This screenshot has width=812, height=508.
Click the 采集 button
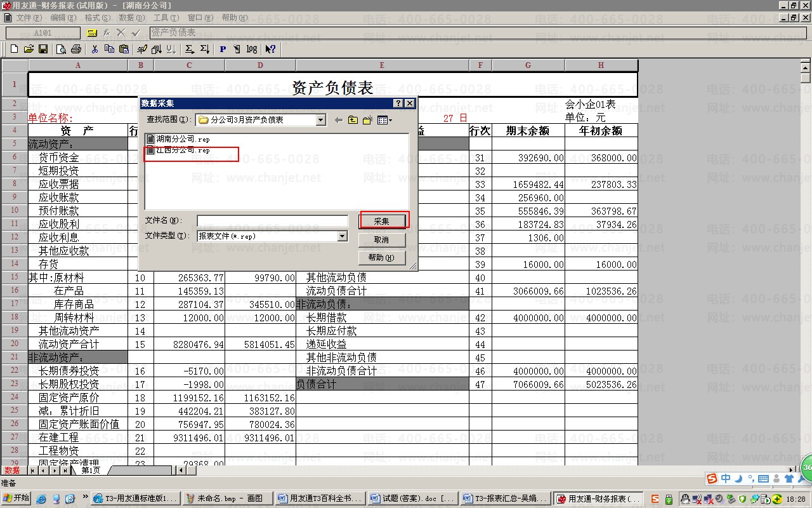(x=381, y=221)
